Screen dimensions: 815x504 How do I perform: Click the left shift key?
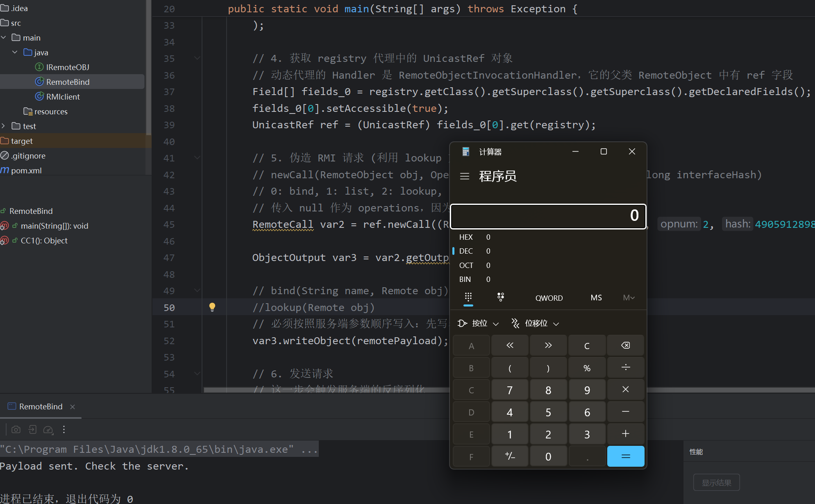pos(510,345)
